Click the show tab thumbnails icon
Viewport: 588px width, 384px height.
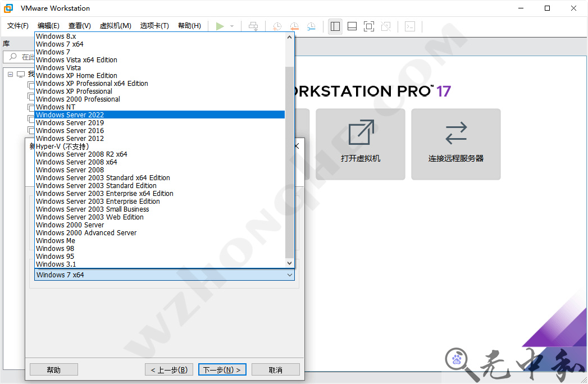(352, 26)
